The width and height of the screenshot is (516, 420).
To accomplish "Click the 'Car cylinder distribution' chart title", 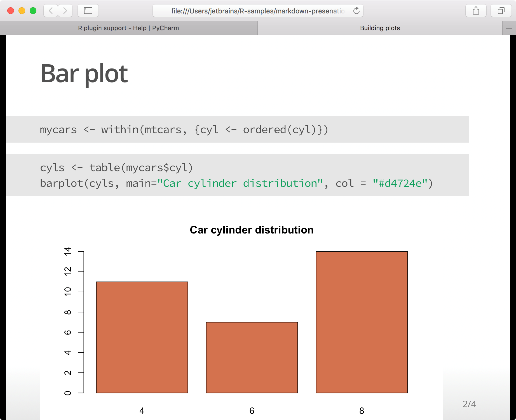I will pos(252,230).
